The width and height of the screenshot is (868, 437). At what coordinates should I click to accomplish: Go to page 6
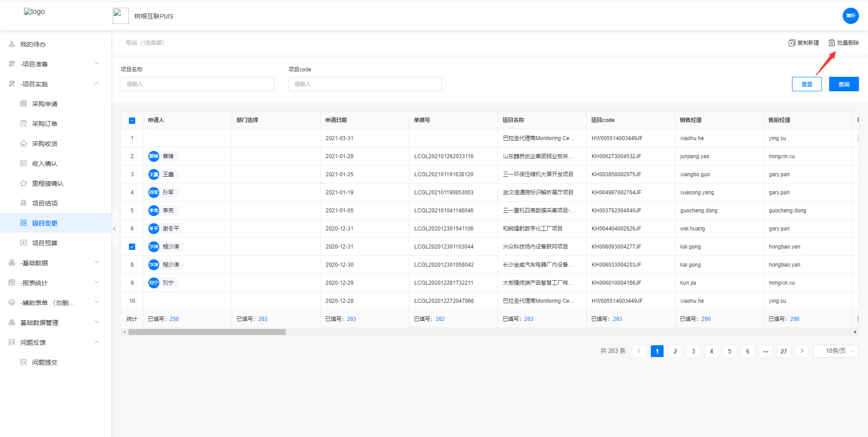pos(748,351)
